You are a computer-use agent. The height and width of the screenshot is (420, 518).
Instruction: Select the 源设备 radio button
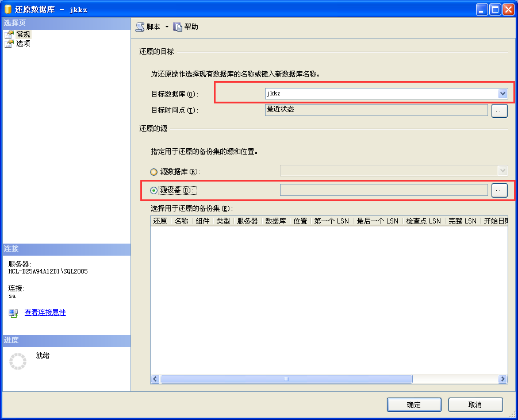pos(154,191)
